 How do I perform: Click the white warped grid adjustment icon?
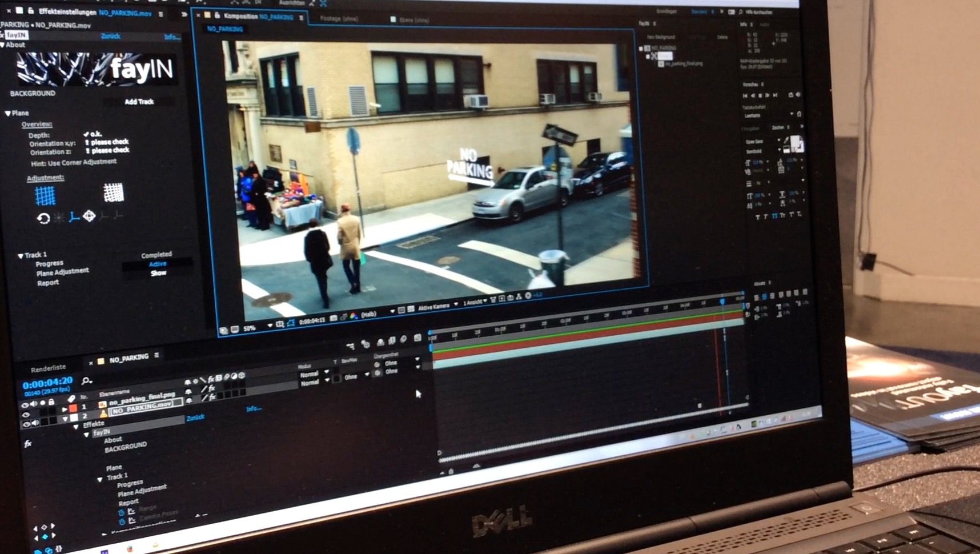point(113,193)
